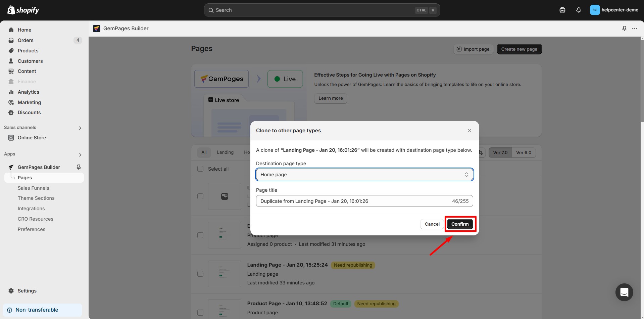Screen dimensions: 644x319
Task: Open the helpcenter-demo account menu
Action: coord(614,10)
